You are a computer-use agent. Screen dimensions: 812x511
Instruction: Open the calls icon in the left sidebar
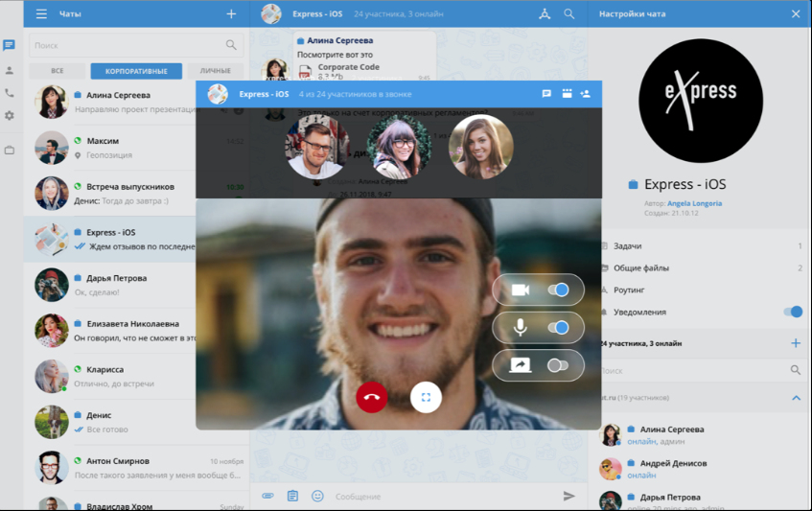tap(9, 93)
